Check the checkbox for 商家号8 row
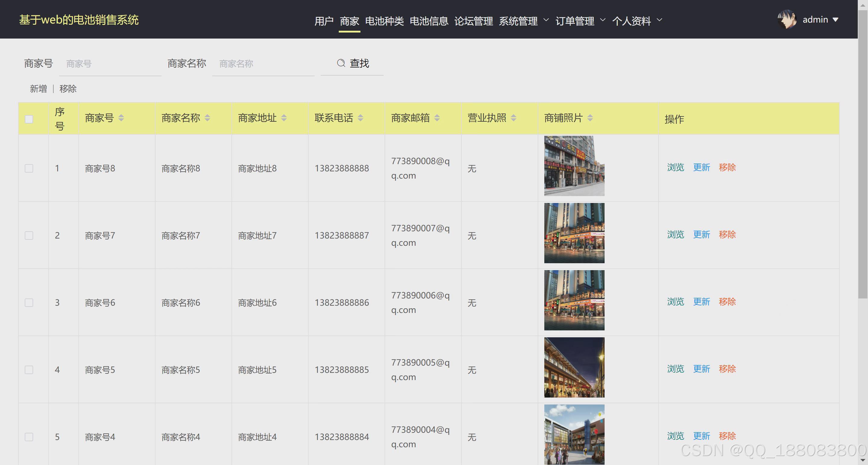 click(29, 168)
